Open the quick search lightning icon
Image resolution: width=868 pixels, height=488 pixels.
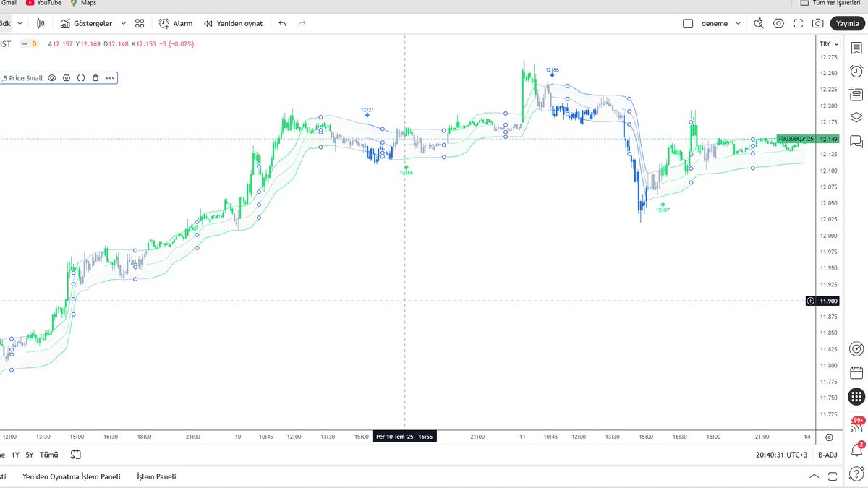758,23
